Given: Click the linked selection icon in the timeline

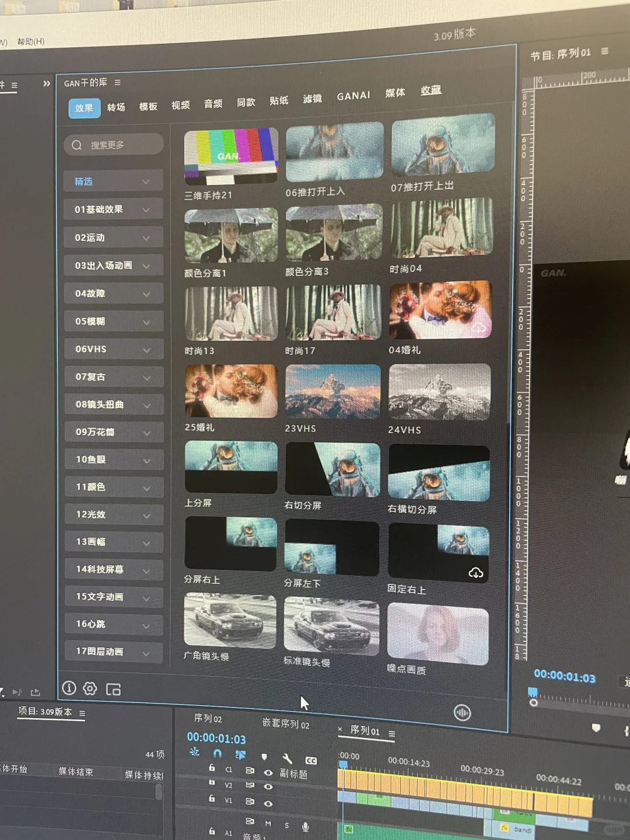Looking at the screenshot, I should coord(240,754).
